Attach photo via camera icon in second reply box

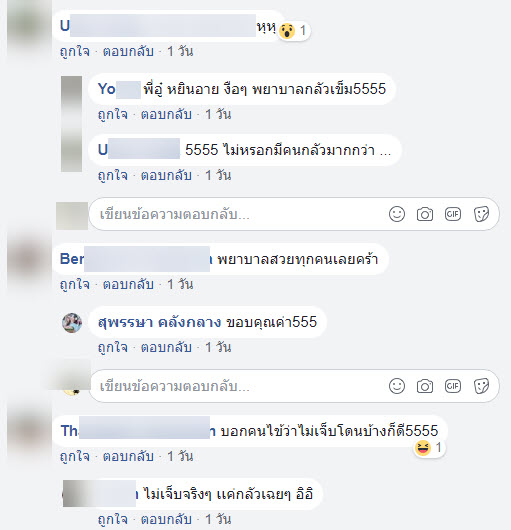[x=425, y=386]
